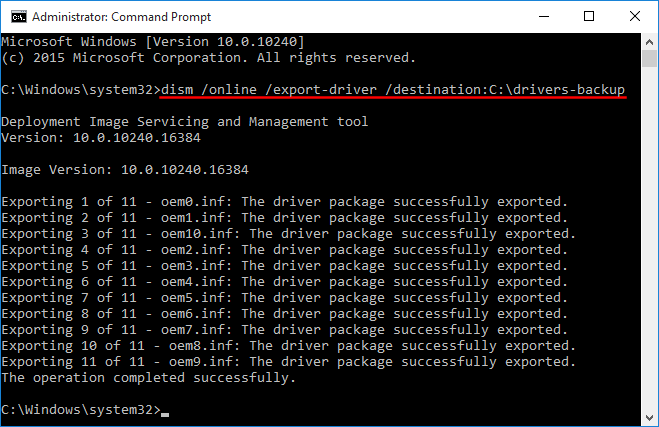
Task: Click the underlined dism export-driver command
Action: (x=393, y=90)
